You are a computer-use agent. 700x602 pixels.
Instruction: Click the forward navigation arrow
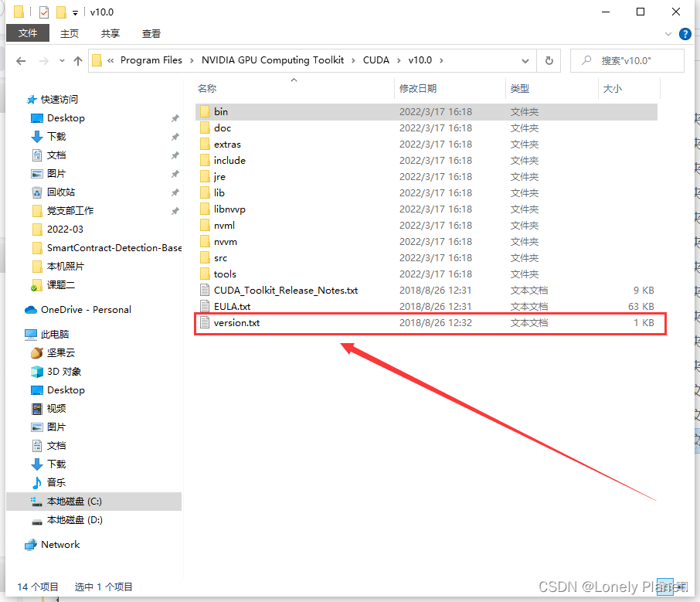click(44, 61)
